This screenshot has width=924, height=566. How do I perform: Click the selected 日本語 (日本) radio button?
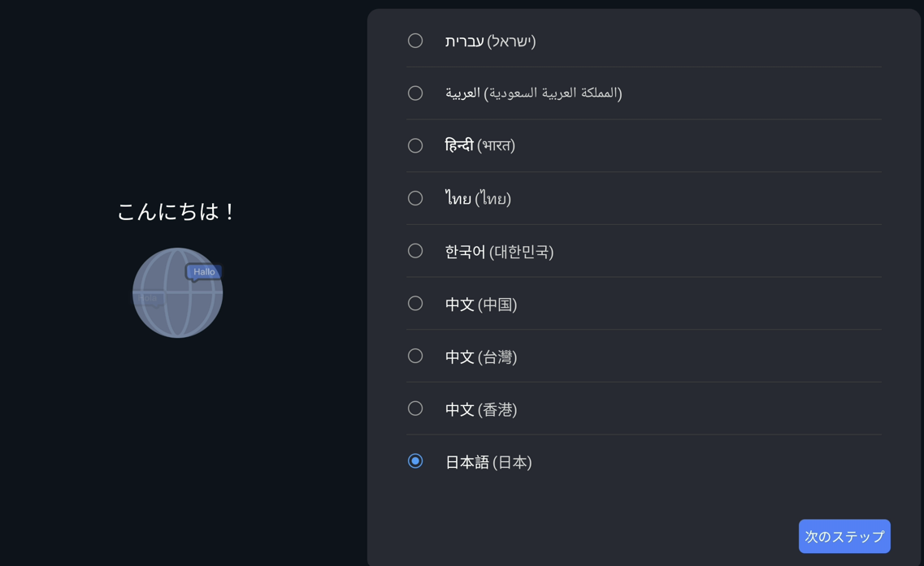[x=415, y=461]
